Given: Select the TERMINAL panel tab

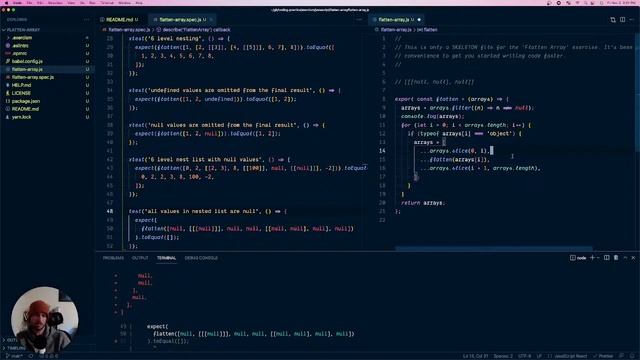Looking at the screenshot, I should tap(167, 258).
